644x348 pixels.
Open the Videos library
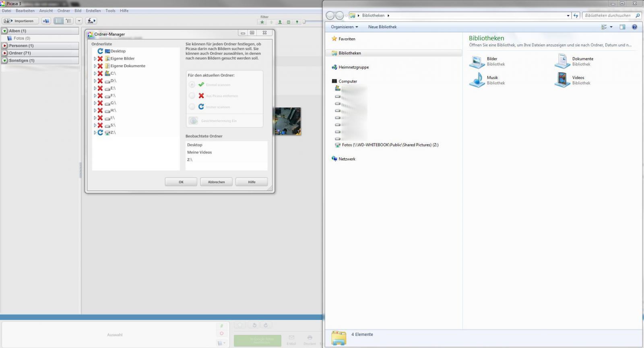coord(572,80)
